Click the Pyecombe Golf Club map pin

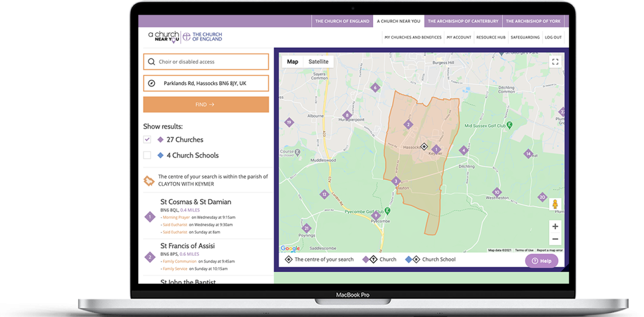click(x=387, y=211)
